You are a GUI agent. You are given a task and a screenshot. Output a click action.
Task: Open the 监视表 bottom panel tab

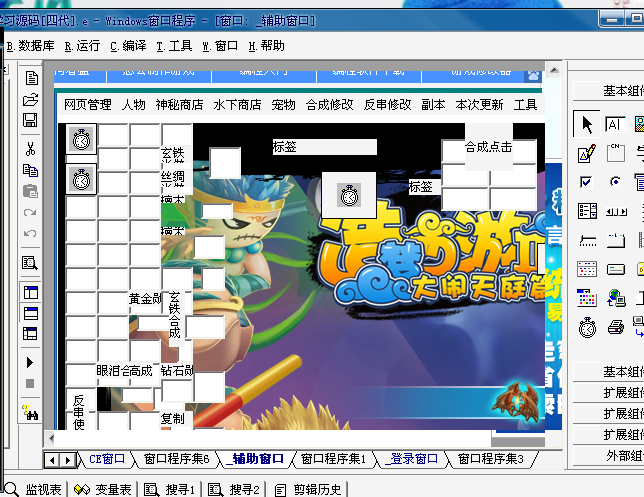34,489
